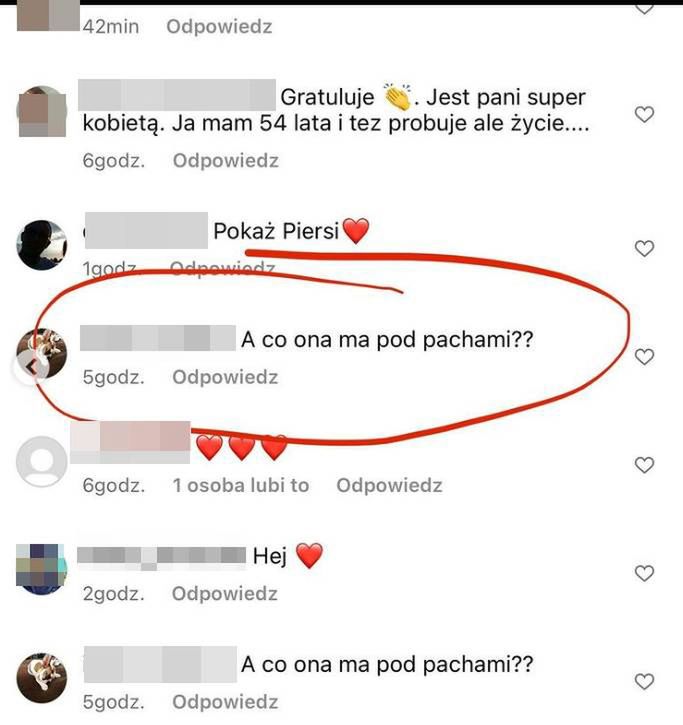Open the dark avatar of the 'Pokaż Piersi' commenter

42,245
